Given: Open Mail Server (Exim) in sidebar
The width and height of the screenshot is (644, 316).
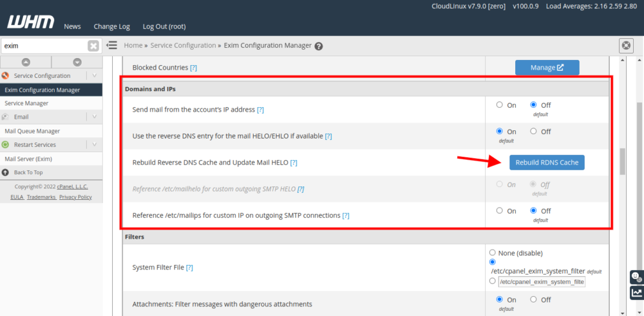Looking at the screenshot, I should 52,159.
